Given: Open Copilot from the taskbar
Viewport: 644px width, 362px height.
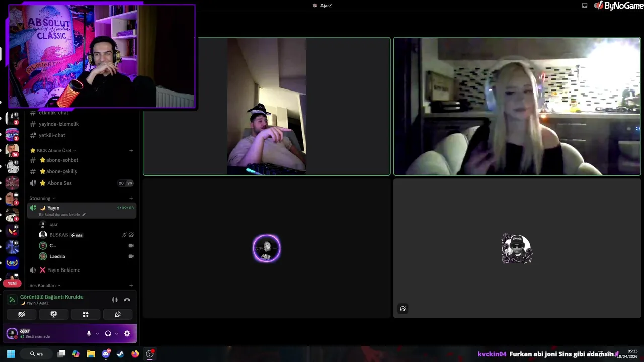Looking at the screenshot, I should [76, 354].
